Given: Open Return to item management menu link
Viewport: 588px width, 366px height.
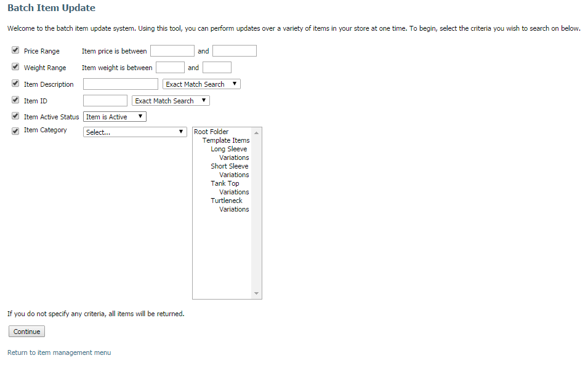Looking at the screenshot, I should coord(59,352).
